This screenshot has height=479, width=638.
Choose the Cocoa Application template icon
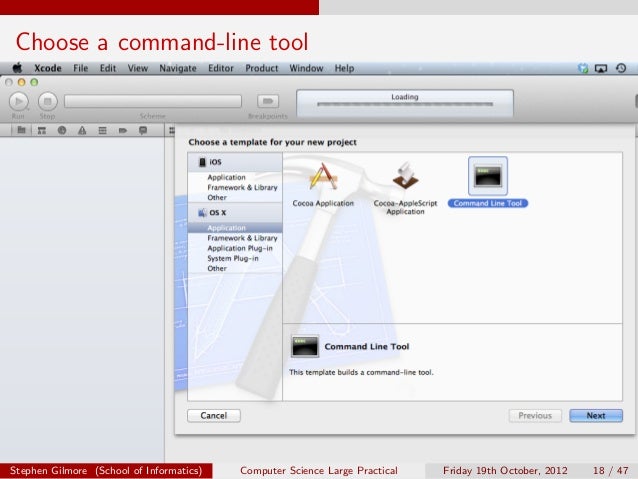pos(323,176)
